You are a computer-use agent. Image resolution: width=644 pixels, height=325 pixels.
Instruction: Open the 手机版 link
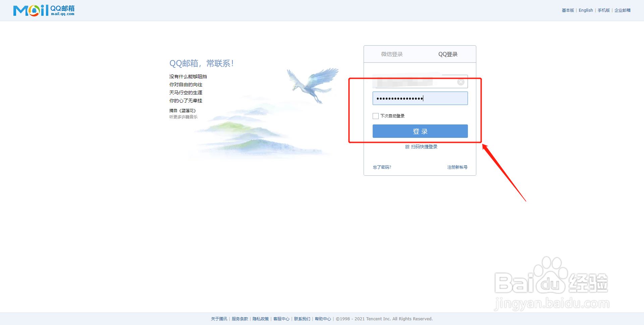[x=604, y=10]
